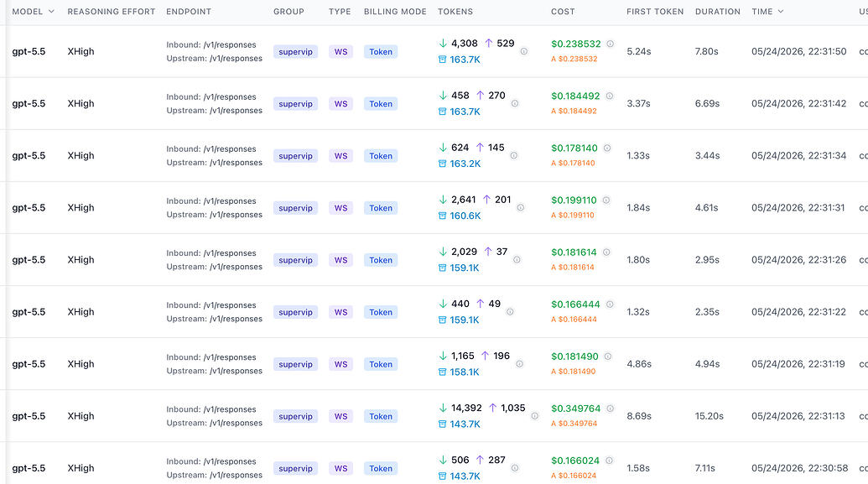Click token info icon in 2,029 tokens row
Viewport: 868px width, 484px height.
pyautogui.click(x=517, y=260)
